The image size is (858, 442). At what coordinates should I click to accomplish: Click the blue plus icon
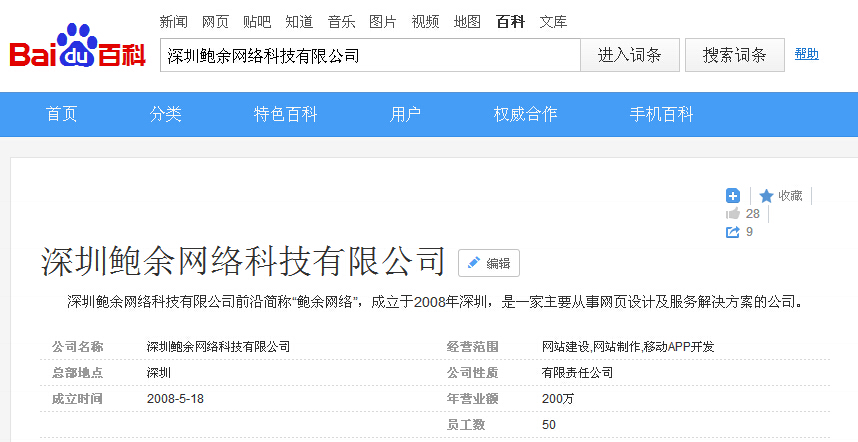click(733, 196)
